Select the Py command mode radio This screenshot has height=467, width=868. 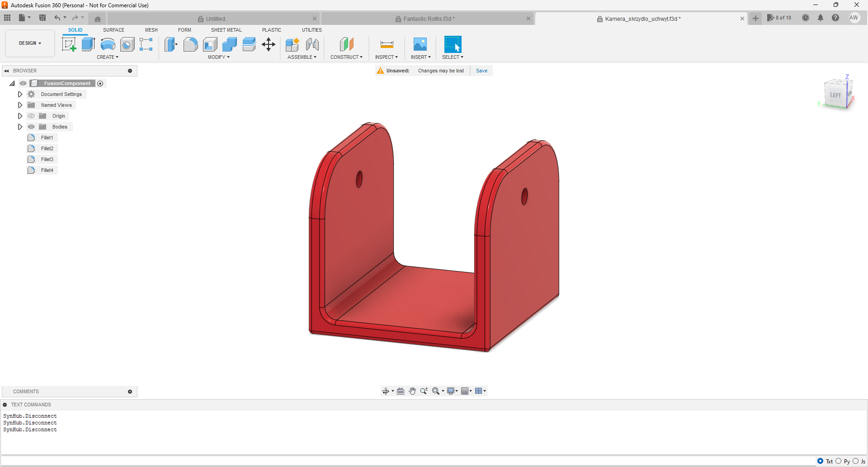pyautogui.click(x=839, y=461)
